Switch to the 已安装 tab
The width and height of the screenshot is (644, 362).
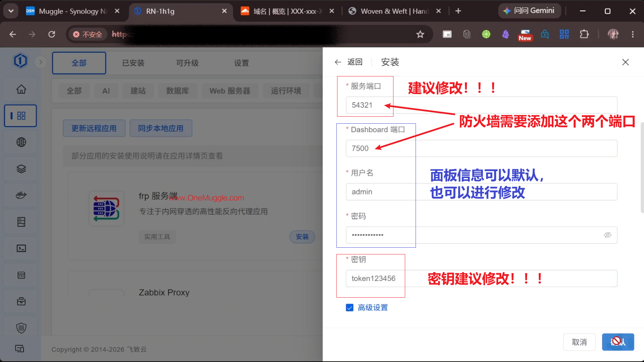[x=133, y=63]
